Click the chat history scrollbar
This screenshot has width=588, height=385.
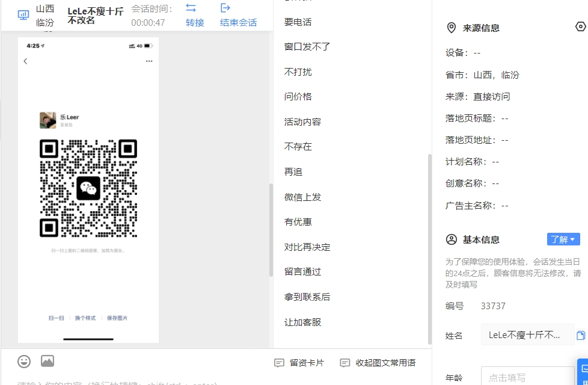coord(271,230)
